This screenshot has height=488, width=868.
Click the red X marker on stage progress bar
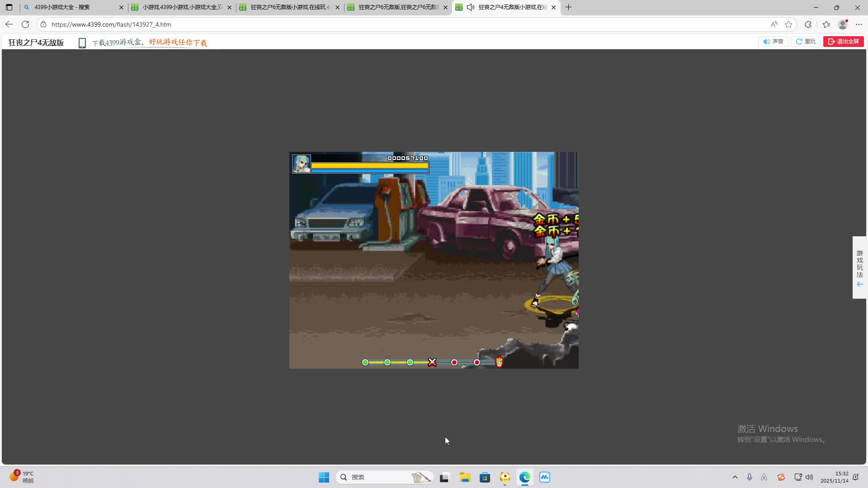[432, 362]
